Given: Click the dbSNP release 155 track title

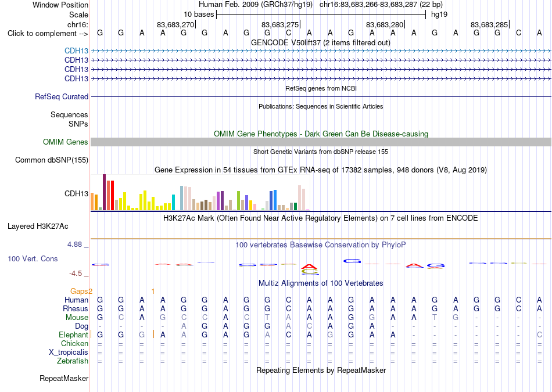Looking at the screenshot, I should [321, 152].
